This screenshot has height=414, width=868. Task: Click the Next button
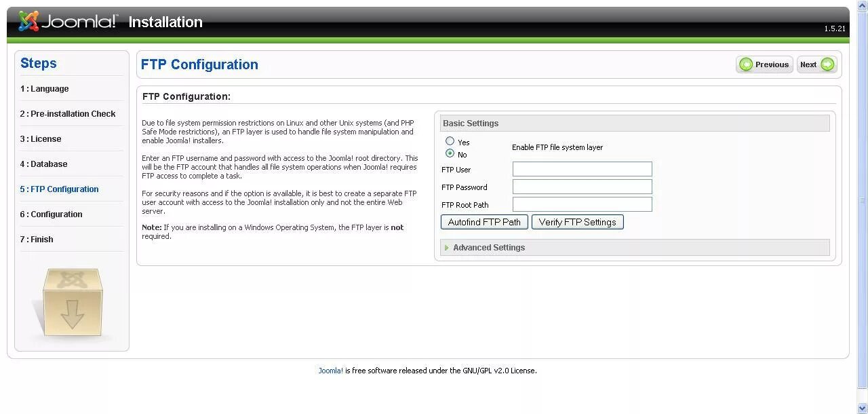(x=817, y=64)
